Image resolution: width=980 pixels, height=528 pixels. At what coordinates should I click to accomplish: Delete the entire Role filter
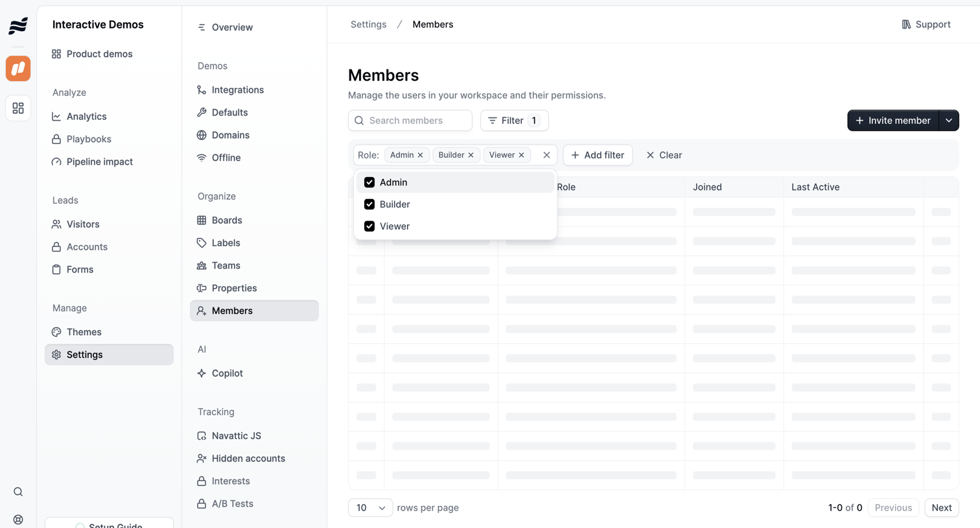(546, 155)
